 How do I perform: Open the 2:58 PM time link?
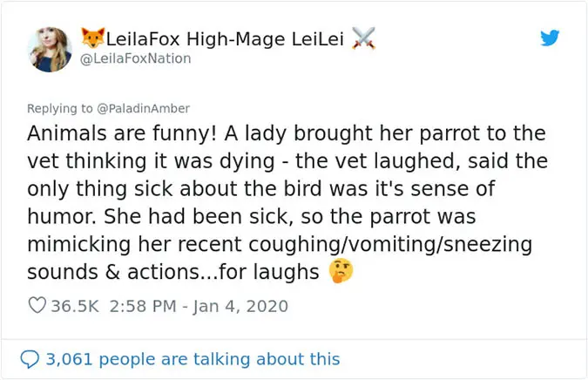[145, 306]
